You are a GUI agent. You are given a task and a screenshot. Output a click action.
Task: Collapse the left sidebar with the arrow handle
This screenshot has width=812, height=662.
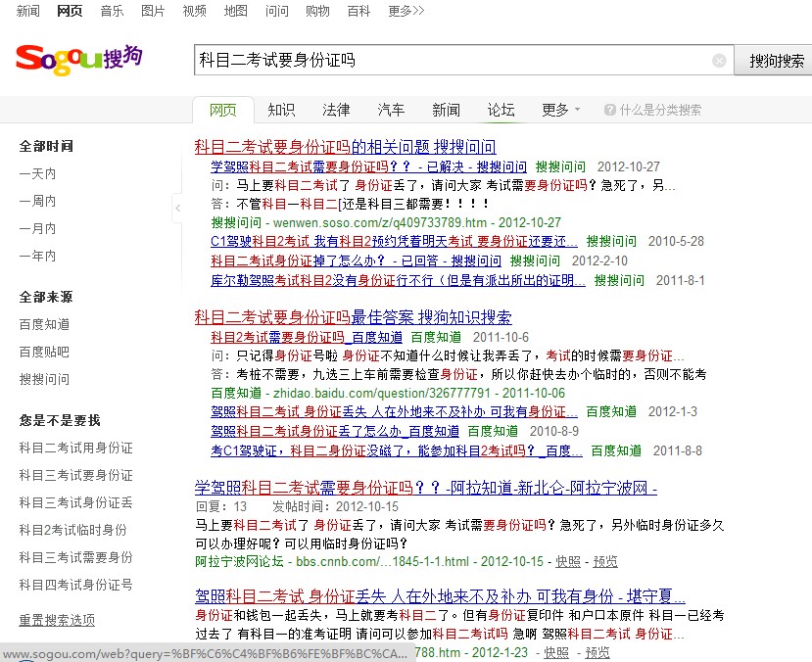coord(177,208)
